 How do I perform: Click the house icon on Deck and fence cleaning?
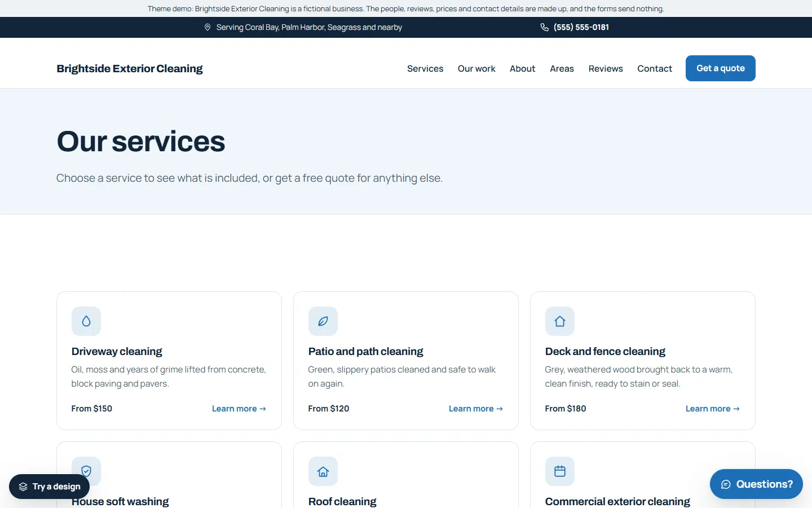tap(560, 321)
